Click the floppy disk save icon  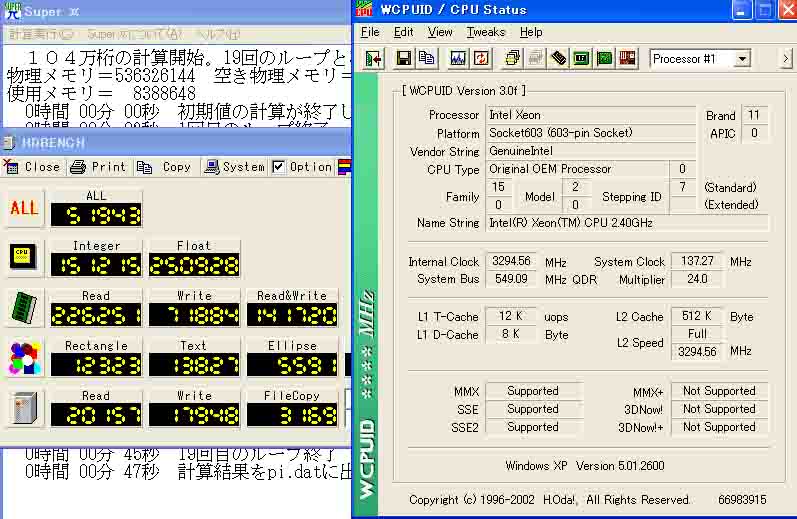pos(404,59)
